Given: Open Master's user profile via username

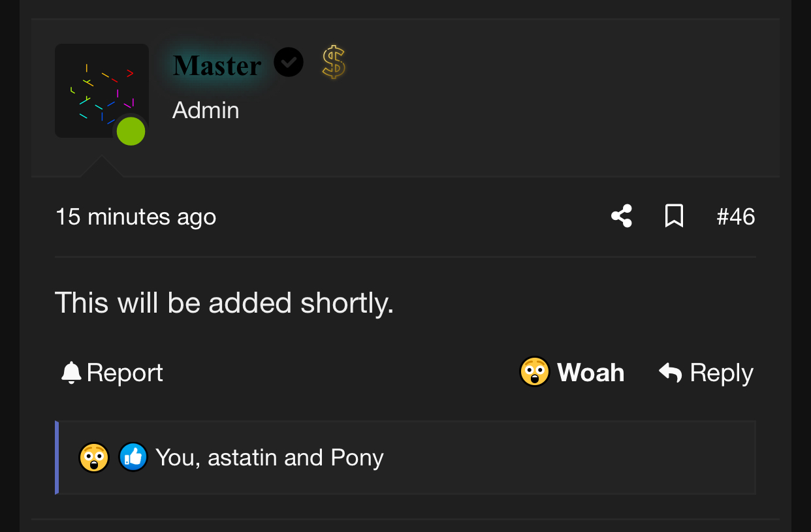Looking at the screenshot, I should 217,65.
